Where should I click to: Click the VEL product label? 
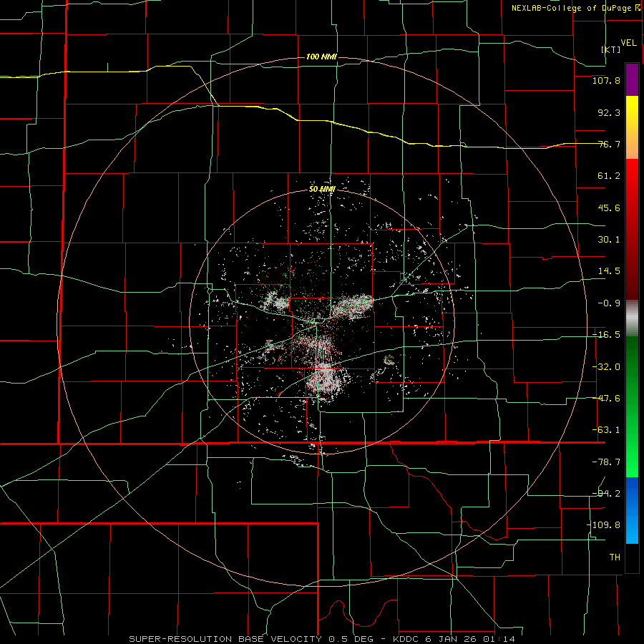628,43
